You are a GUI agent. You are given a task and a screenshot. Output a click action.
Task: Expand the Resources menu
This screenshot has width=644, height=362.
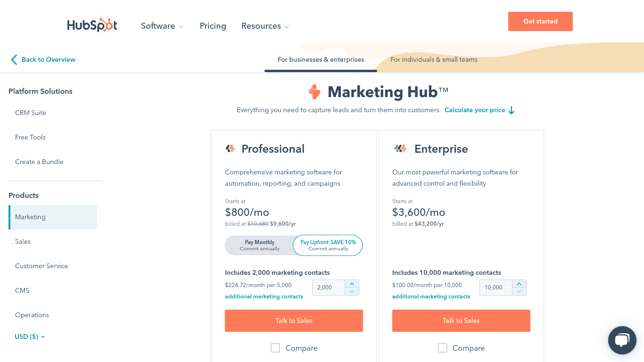point(265,26)
